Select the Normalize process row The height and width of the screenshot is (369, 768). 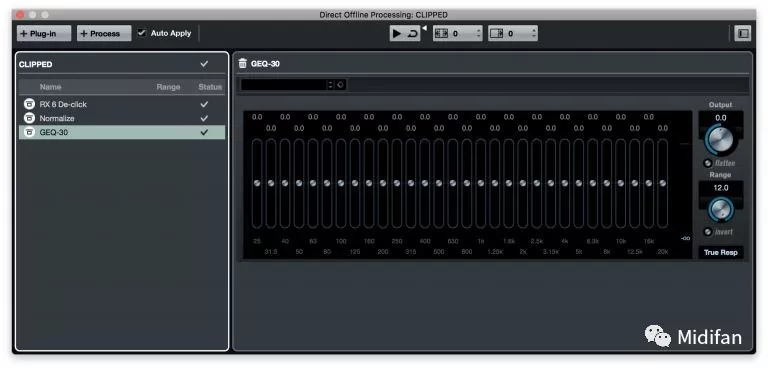click(x=121, y=118)
